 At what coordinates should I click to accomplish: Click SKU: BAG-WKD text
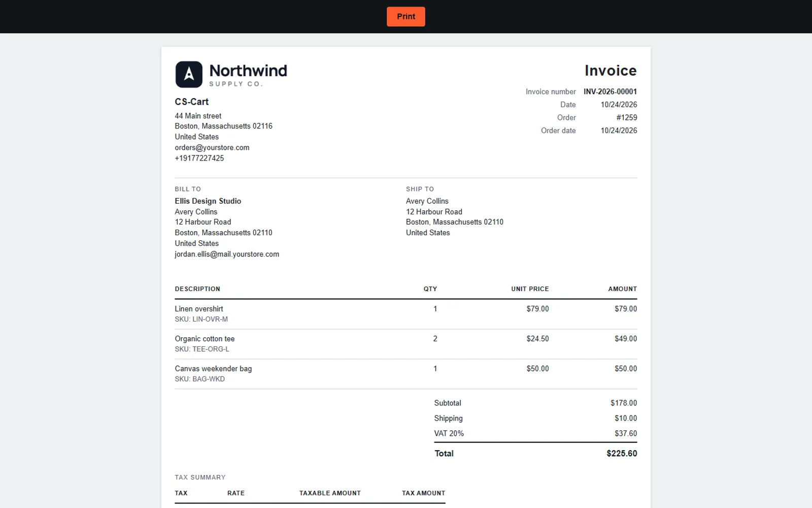point(200,379)
